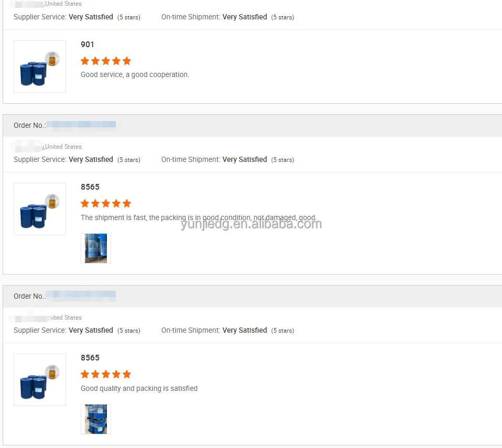Click stars above the shipment-is-fast review

tap(106, 203)
